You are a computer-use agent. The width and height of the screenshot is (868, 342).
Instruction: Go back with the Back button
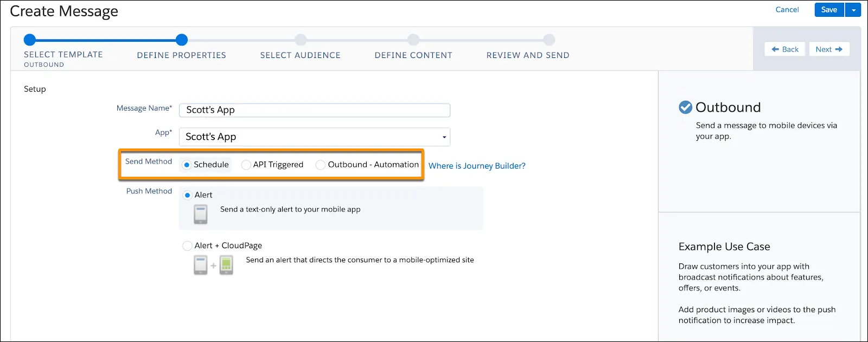785,49
